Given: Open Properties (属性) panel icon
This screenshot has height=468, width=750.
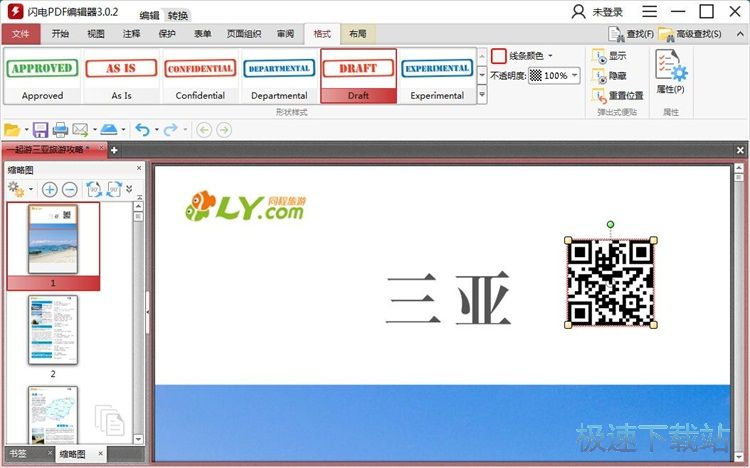Looking at the screenshot, I should tap(671, 72).
